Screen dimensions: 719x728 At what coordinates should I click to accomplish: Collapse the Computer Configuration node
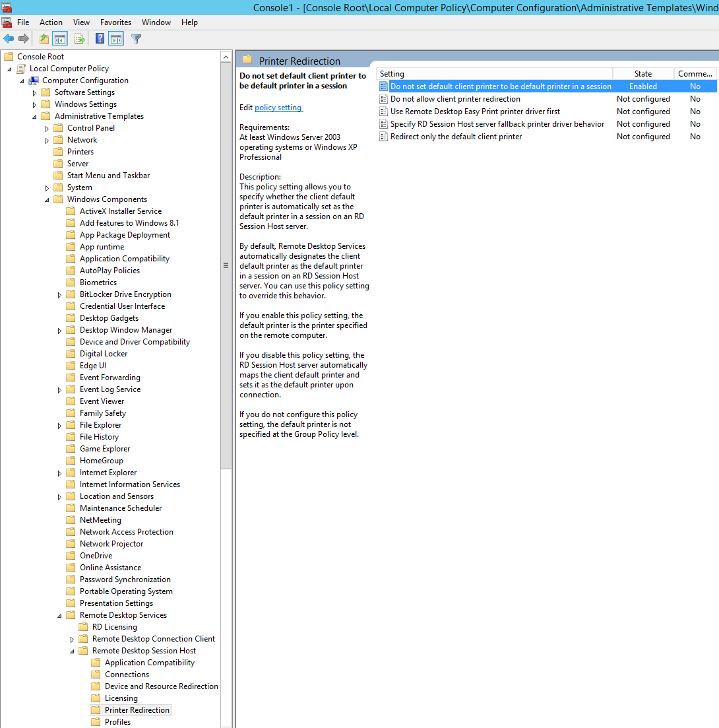pyautogui.click(x=22, y=81)
